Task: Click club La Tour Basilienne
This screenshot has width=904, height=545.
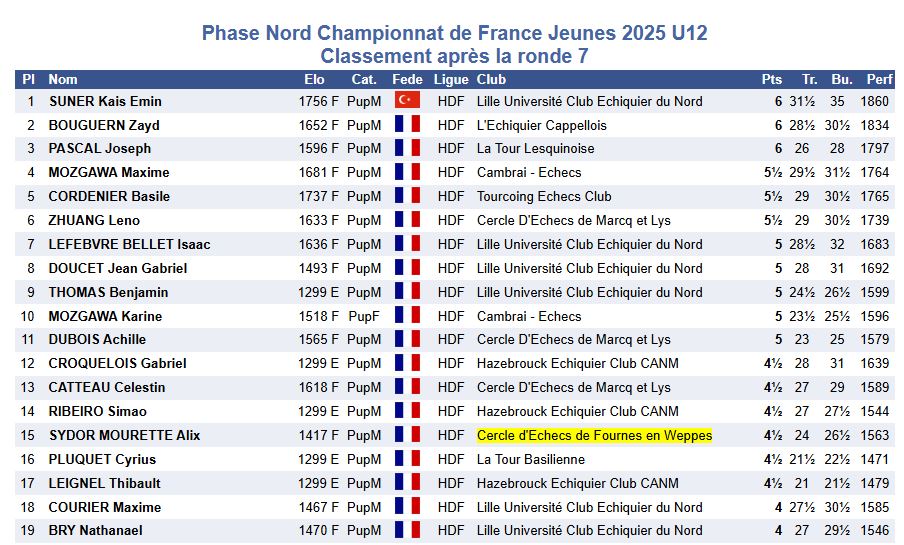Action: coord(531,459)
